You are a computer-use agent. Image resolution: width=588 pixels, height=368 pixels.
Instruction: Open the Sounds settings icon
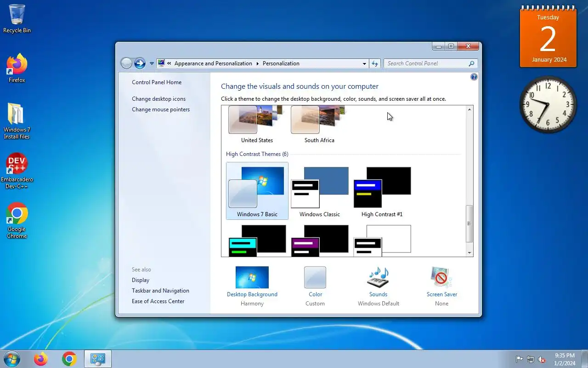[378, 277]
